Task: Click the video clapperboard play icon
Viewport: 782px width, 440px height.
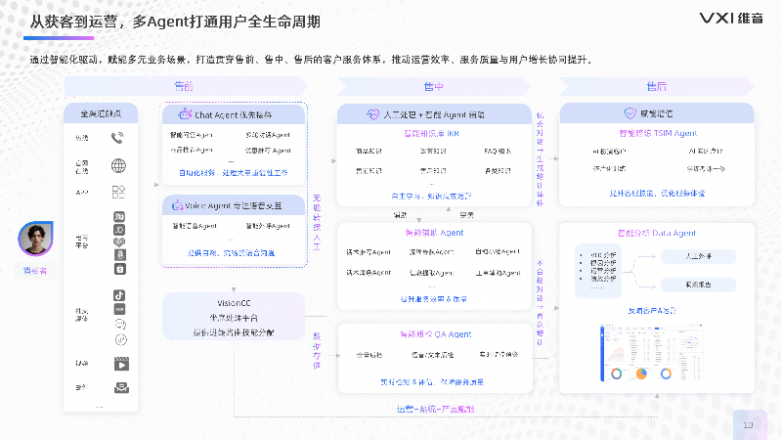Action: point(121,364)
